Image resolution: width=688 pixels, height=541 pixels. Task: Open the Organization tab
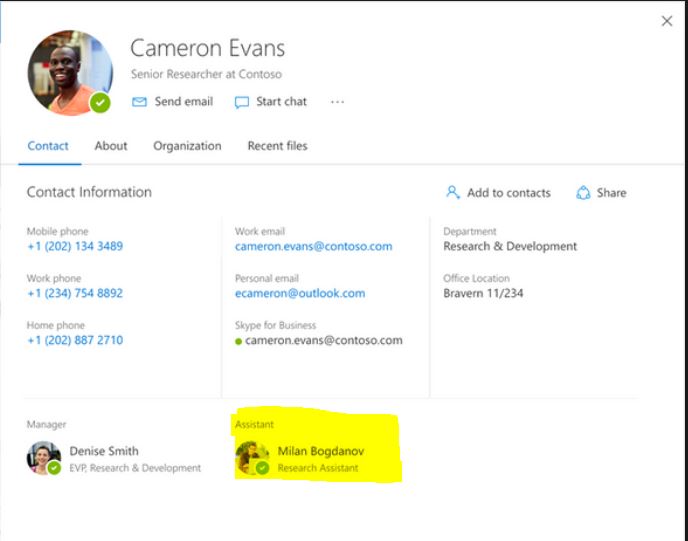coord(187,146)
